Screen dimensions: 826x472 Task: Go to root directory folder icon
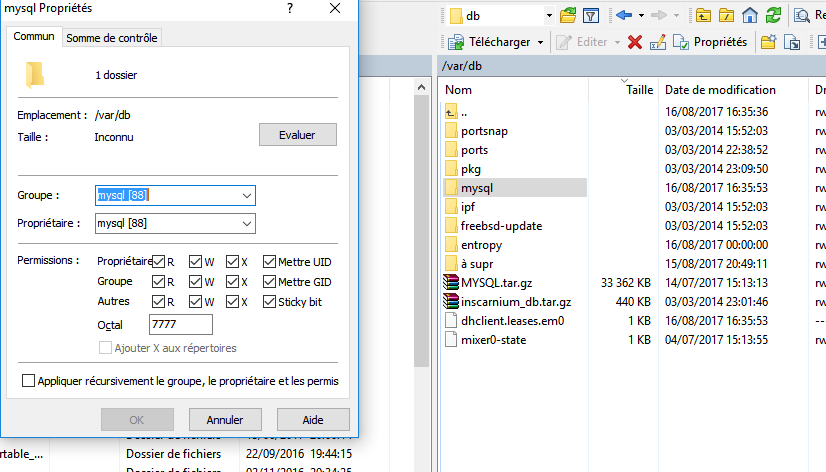click(x=726, y=15)
